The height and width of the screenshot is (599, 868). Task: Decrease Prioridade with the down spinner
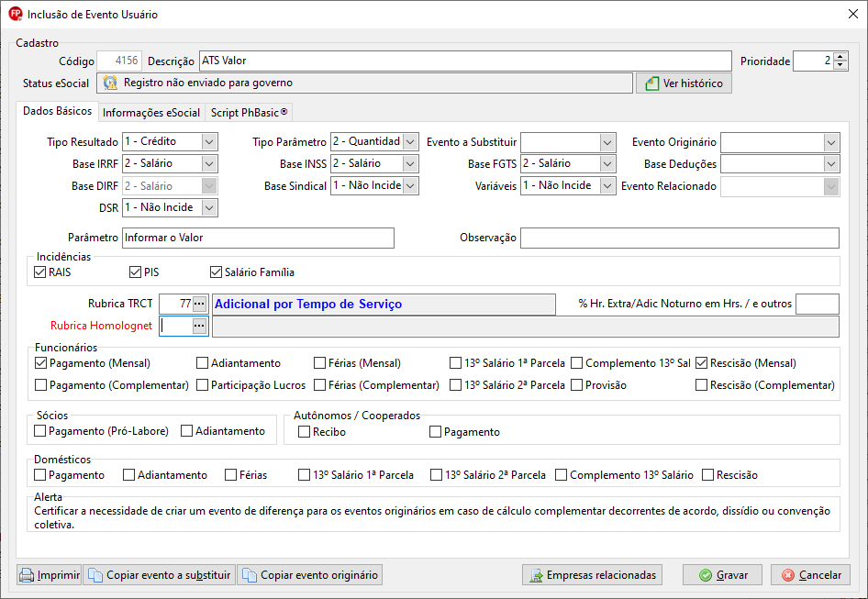[840, 65]
